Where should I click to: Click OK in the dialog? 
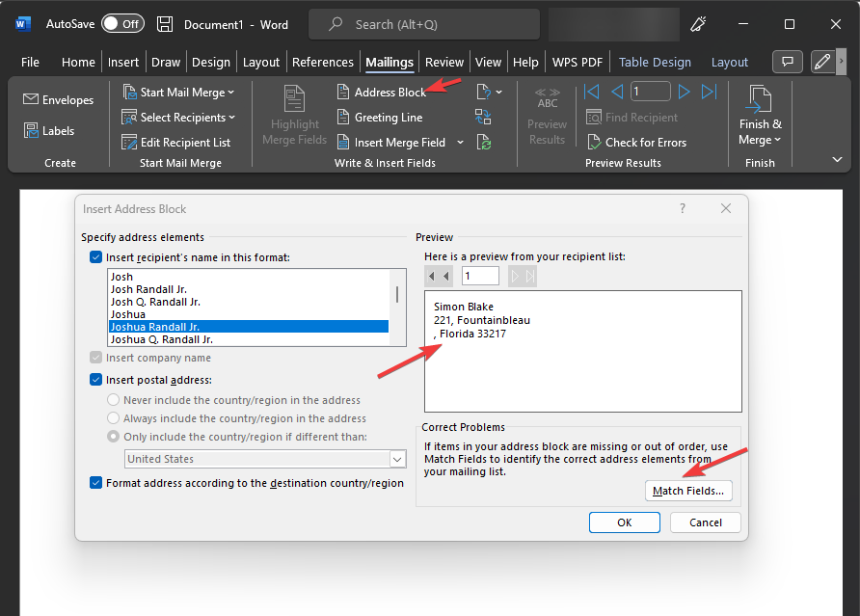(624, 522)
